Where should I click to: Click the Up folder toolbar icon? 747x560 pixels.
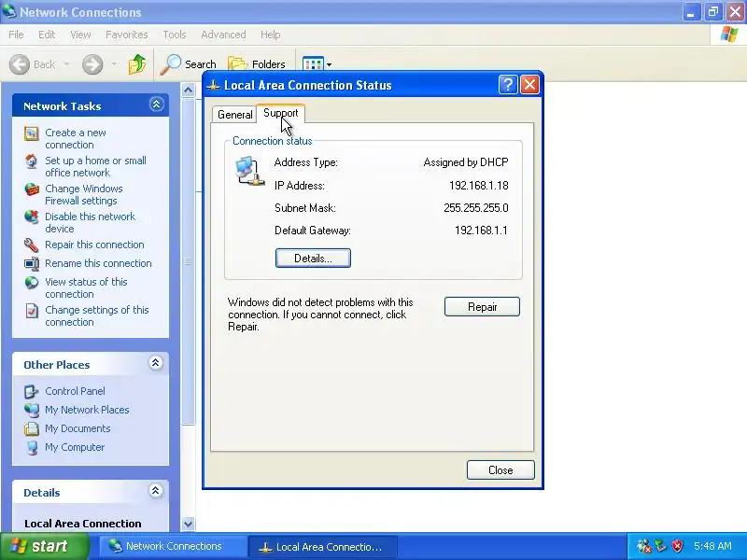point(137,63)
